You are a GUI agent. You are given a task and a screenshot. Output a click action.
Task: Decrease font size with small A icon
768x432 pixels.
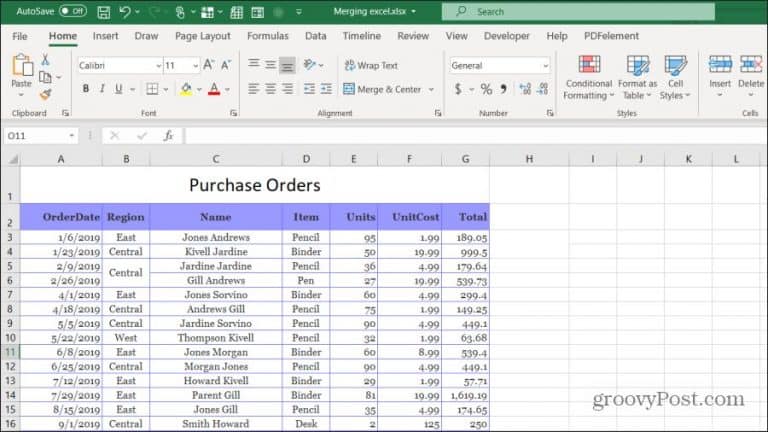[x=226, y=65]
